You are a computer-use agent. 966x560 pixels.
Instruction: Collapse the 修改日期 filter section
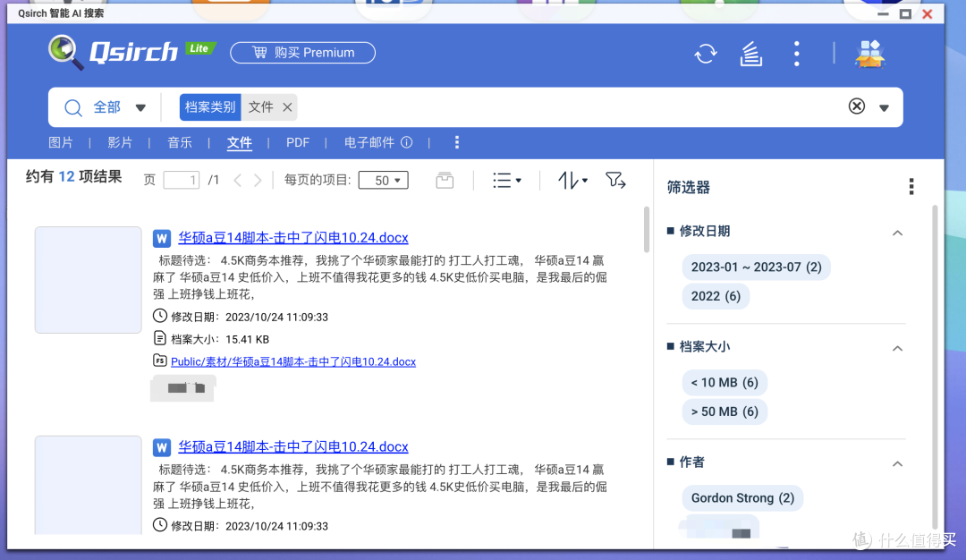coord(898,233)
